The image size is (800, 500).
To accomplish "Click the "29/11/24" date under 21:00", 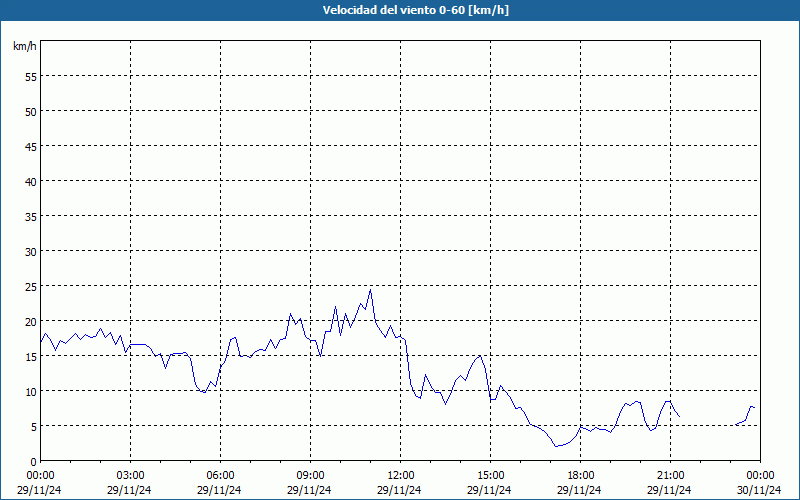I will click(669, 490).
